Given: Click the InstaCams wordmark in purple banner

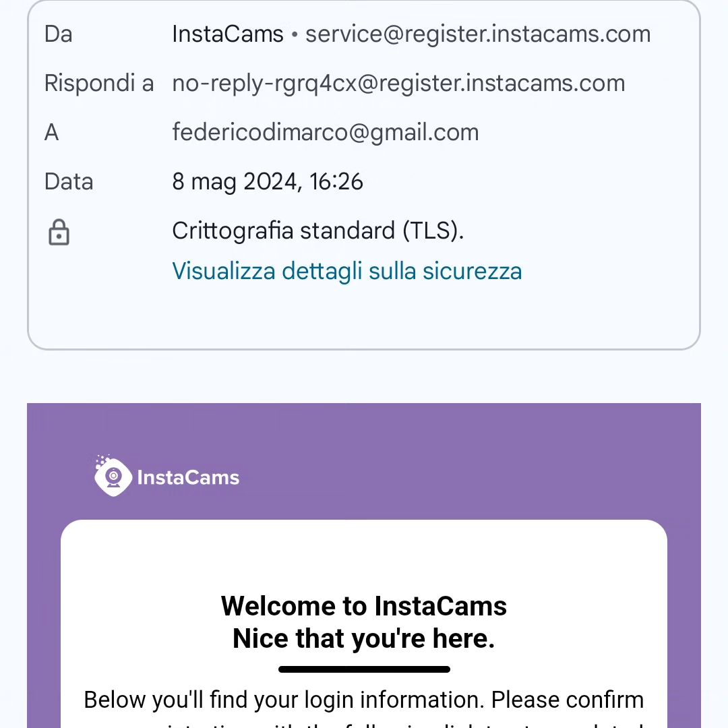Looking at the screenshot, I should 188,478.
